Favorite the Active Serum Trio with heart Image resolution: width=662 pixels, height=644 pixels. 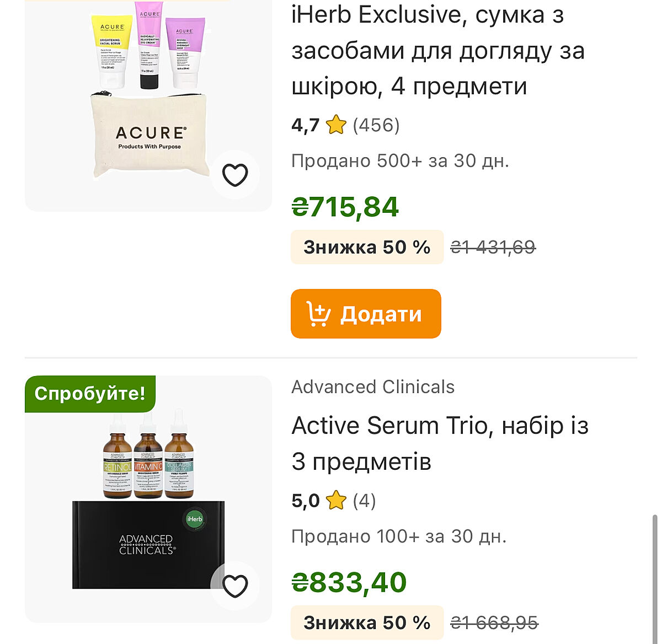(235, 586)
